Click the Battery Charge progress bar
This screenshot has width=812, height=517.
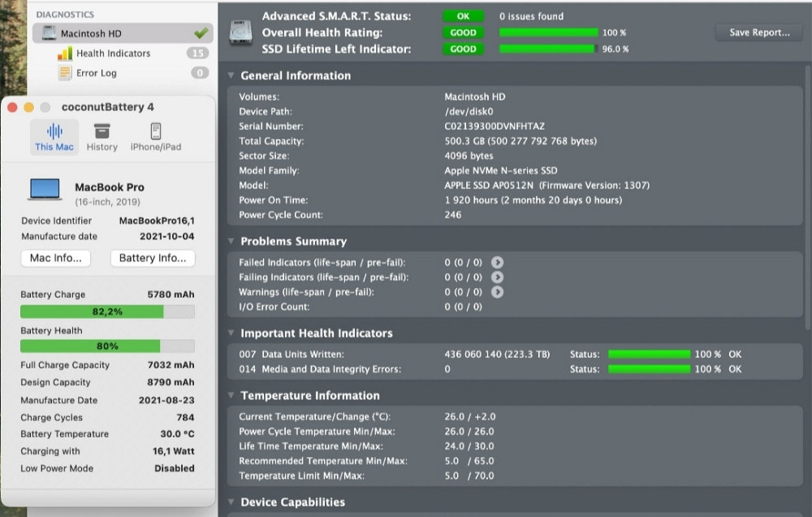coord(106,311)
